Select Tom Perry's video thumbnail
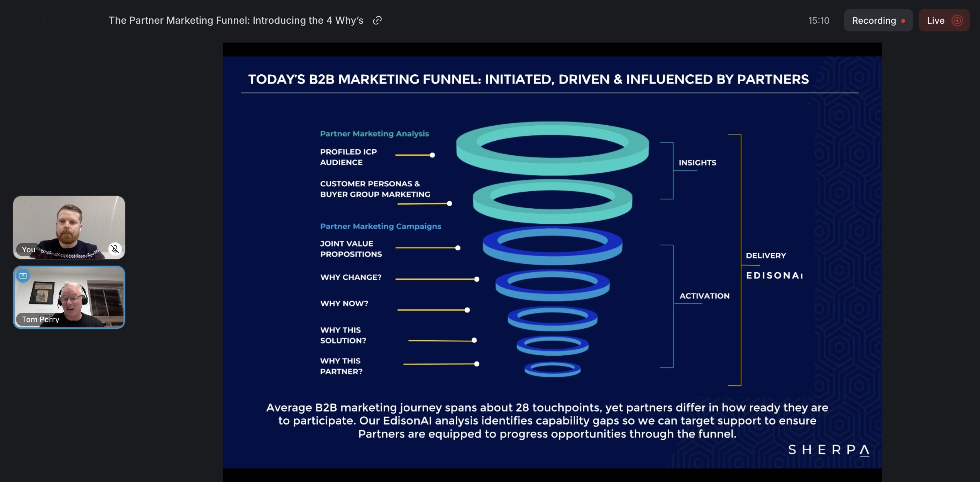 coord(69,297)
